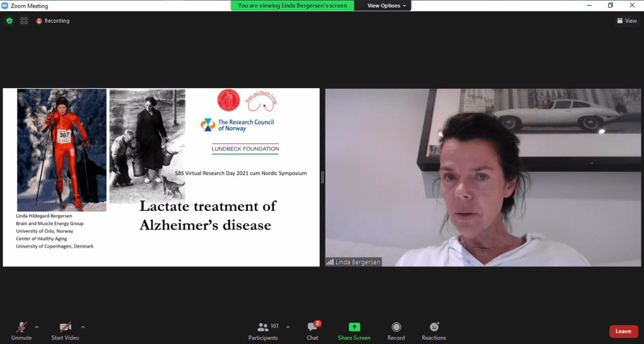Screen dimensions: 644x344
Task: Click the green Share Screen button
Action: (x=354, y=331)
